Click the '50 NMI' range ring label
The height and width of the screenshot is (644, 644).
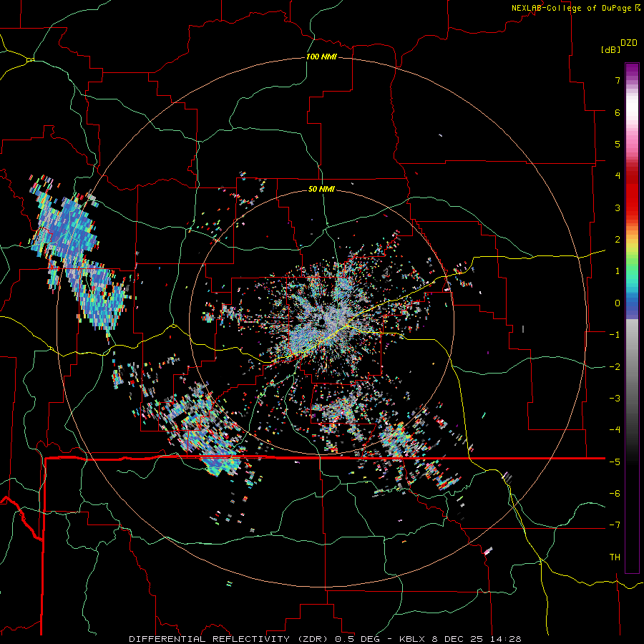point(321,189)
